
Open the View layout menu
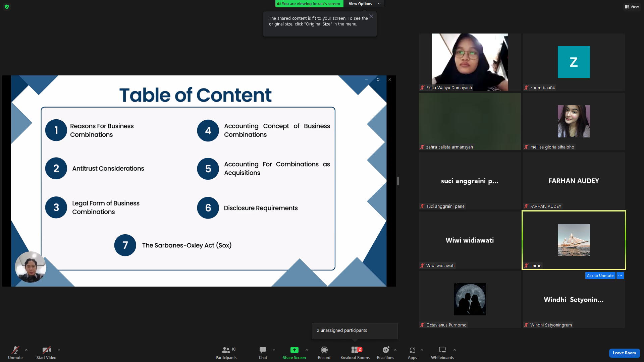coord(632,7)
